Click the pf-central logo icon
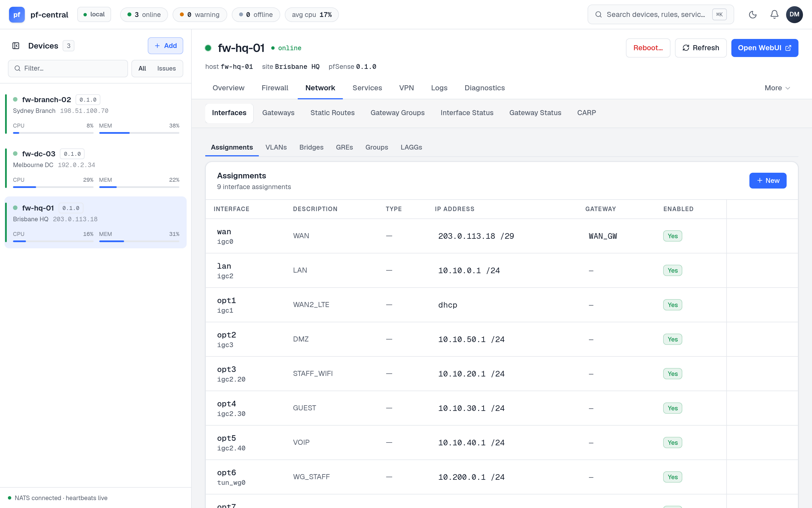Screen dimensions: 812x508 tap(17, 14)
